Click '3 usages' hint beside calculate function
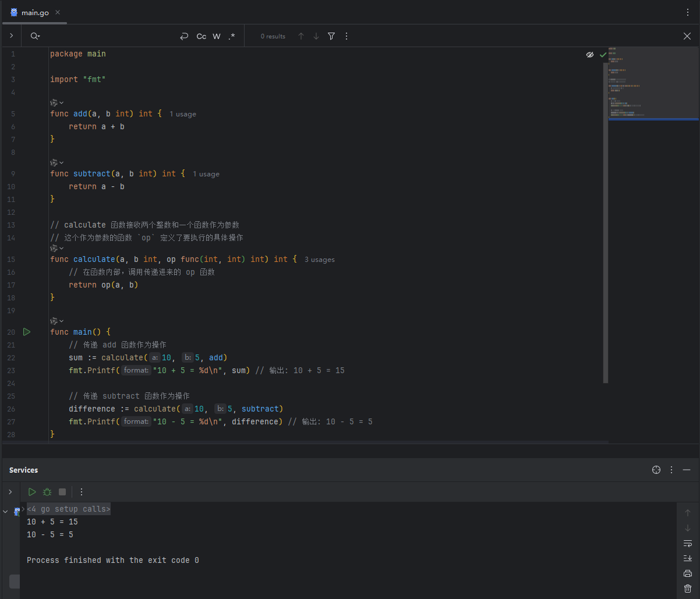The image size is (700, 599). coord(320,260)
